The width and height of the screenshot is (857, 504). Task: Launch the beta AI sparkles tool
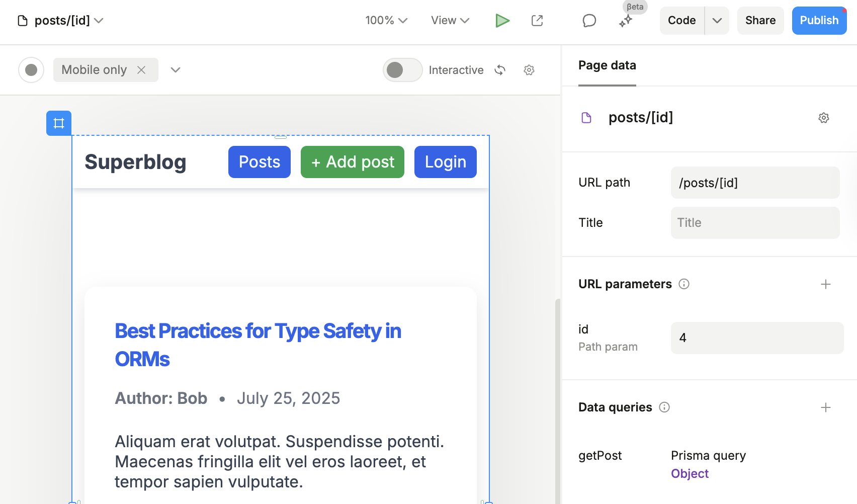626,21
